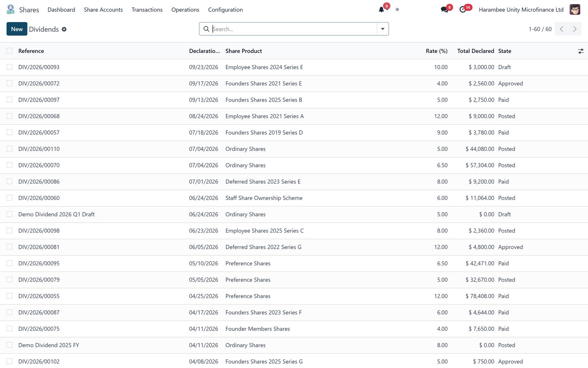Select the DIV/2026/00072 row checkbox
The width and height of the screenshot is (588, 368).
(10, 84)
